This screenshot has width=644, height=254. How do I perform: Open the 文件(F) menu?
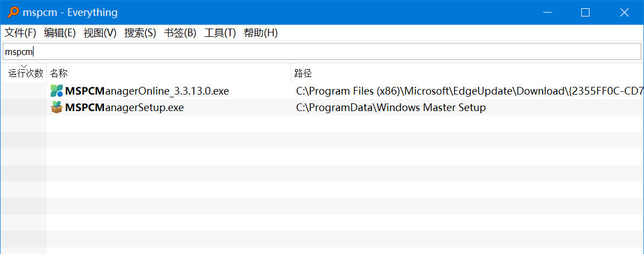[x=20, y=33]
